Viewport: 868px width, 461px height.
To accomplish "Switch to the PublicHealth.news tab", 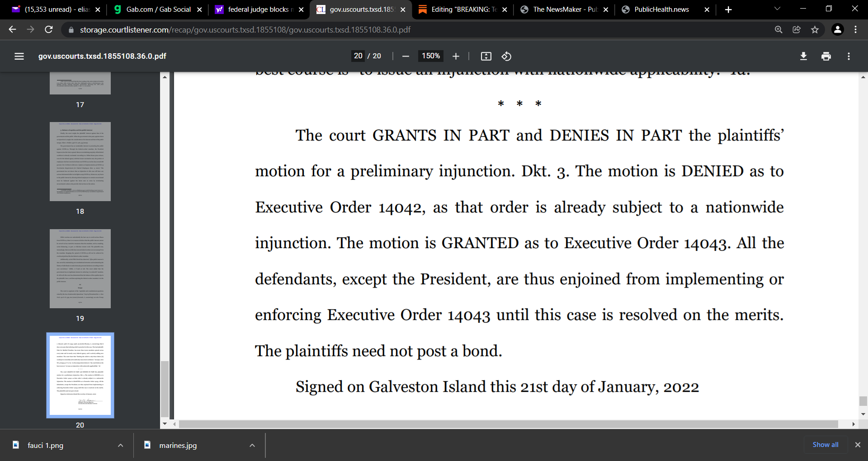I will click(665, 9).
